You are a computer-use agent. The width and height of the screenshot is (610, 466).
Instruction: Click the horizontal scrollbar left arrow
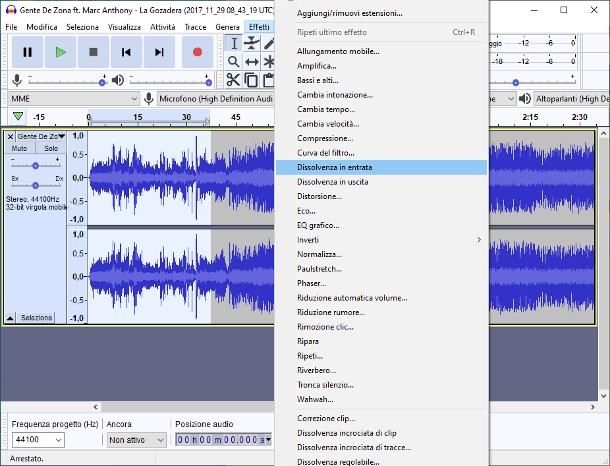96,407
